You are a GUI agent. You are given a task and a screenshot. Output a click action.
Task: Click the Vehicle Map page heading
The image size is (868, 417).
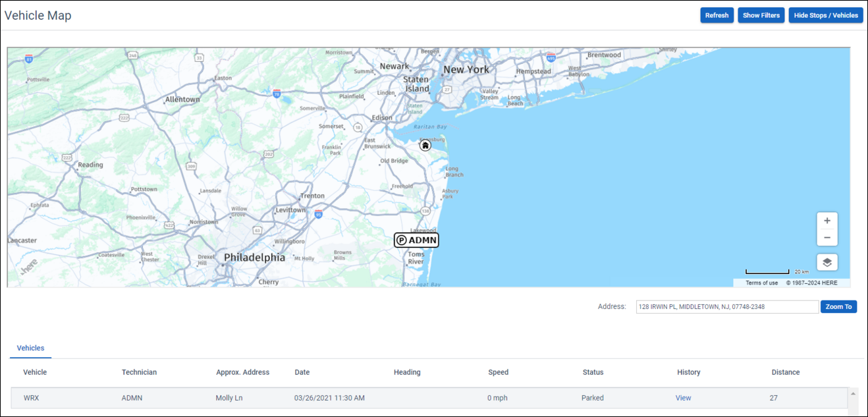pyautogui.click(x=38, y=15)
